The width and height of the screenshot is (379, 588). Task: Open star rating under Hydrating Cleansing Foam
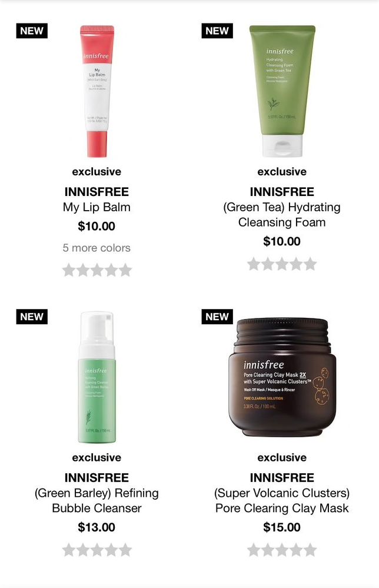point(282,264)
